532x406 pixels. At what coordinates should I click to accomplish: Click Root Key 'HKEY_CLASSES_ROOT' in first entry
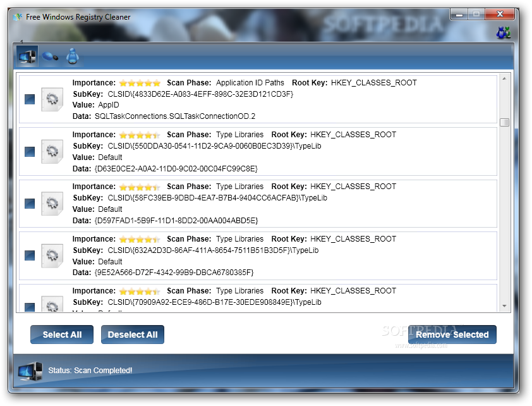pyautogui.click(x=374, y=83)
